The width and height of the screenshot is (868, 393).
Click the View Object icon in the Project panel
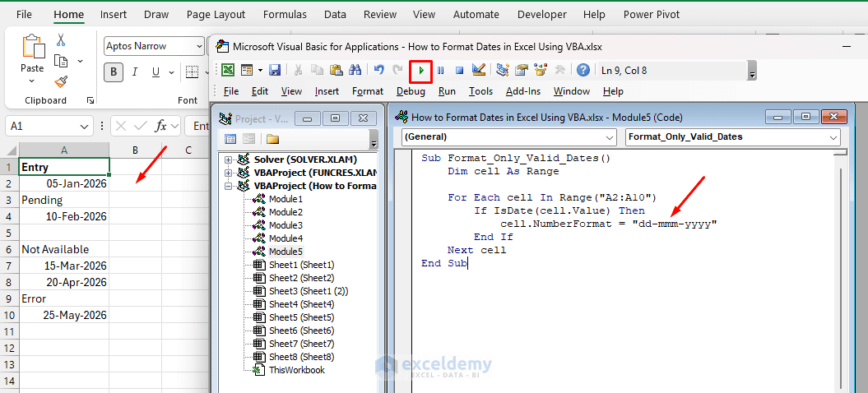coord(248,138)
